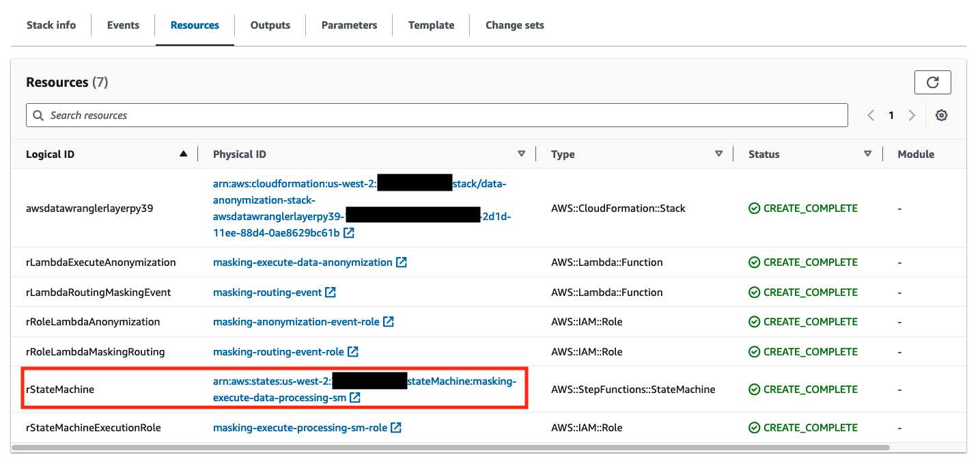
Task: Click the search magnifier icon
Action: pos(38,116)
